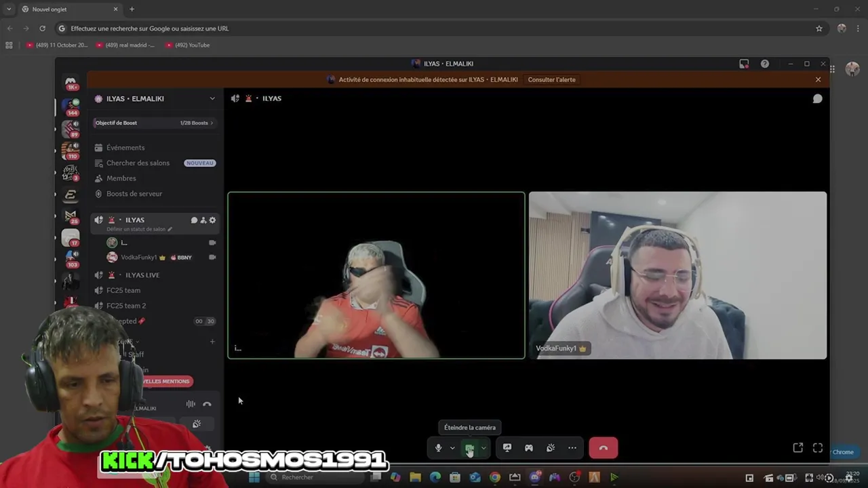Focus the dark-background camera tile
Image resolution: width=868 pixels, height=488 pixels.
click(376, 275)
